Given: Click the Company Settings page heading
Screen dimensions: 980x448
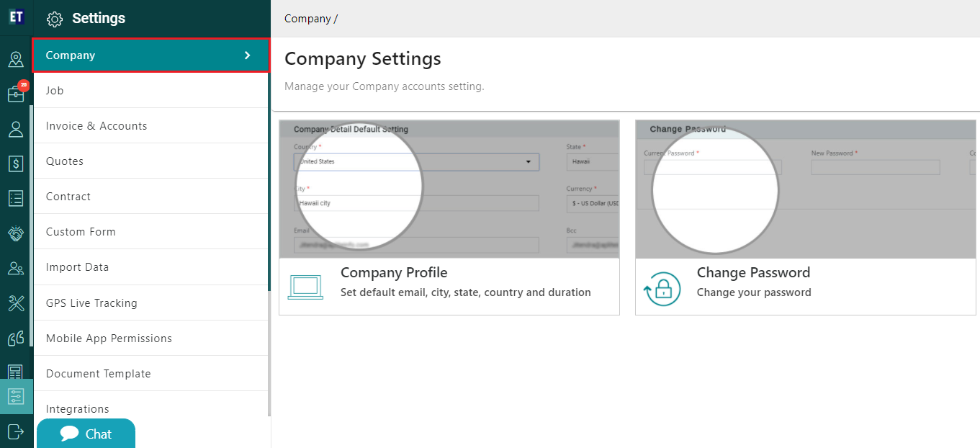Looking at the screenshot, I should coord(363,58).
